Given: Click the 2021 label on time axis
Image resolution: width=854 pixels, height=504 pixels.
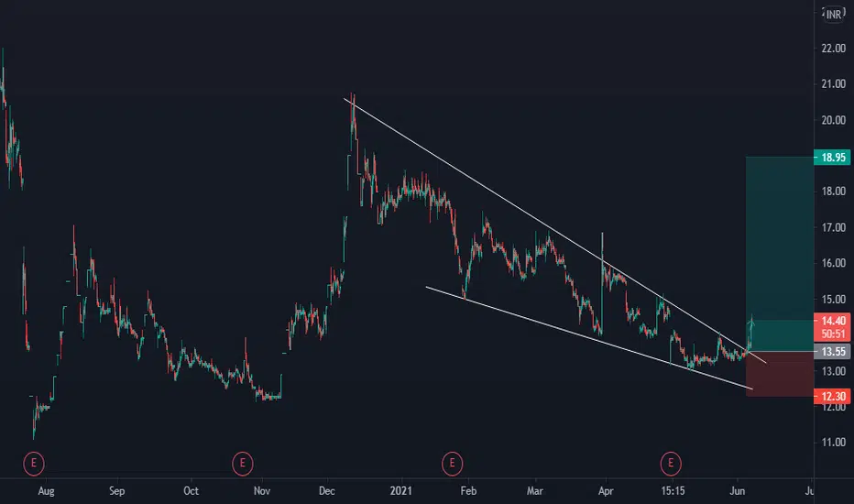Looking at the screenshot, I should (x=400, y=491).
